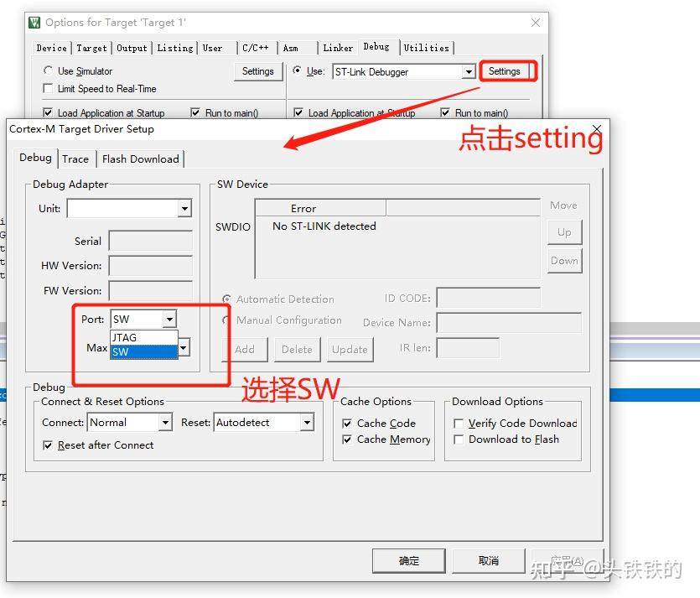Toggle Cache Code checkbox
The image size is (700, 598).
[x=347, y=423]
